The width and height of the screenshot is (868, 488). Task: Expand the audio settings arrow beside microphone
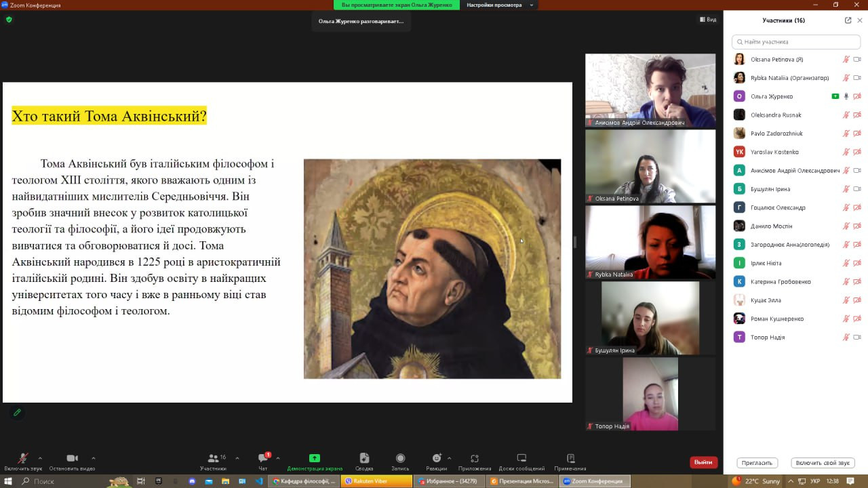40,458
